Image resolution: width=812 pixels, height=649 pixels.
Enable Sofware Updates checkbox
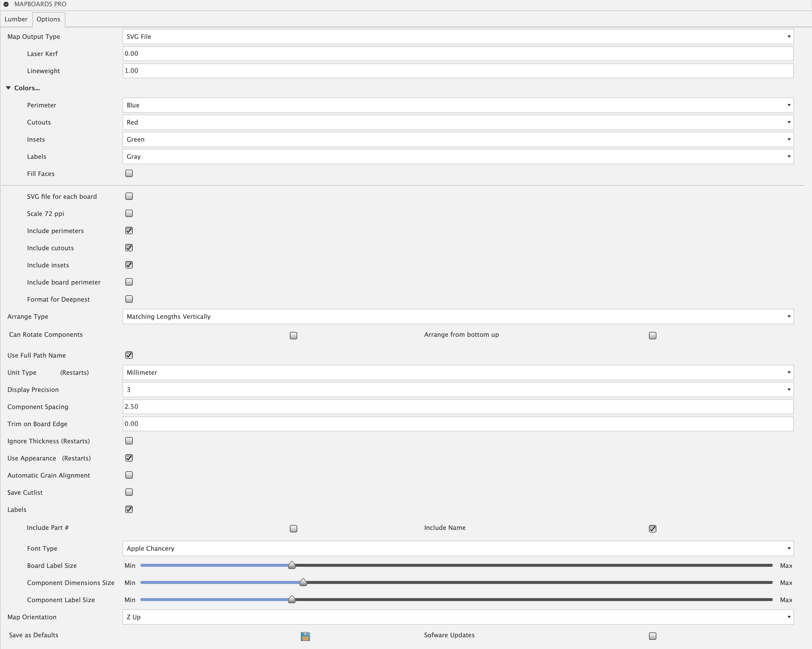(652, 636)
